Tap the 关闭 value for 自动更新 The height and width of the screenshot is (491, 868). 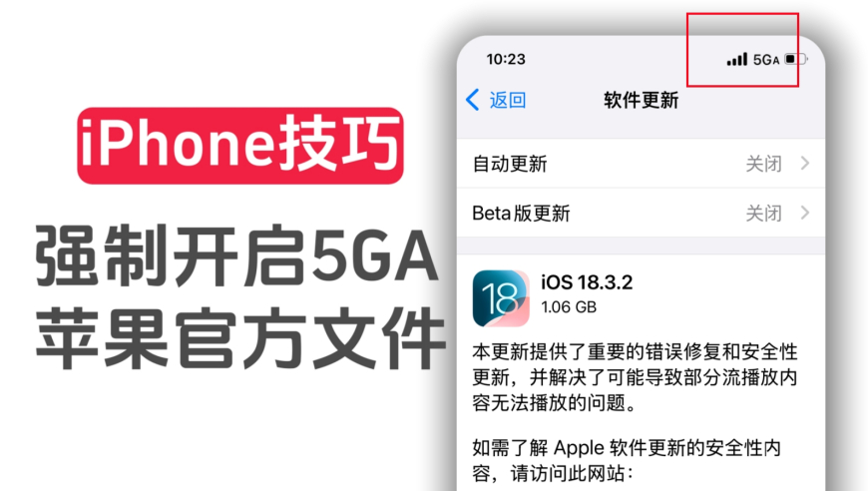[x=763, y=164]
